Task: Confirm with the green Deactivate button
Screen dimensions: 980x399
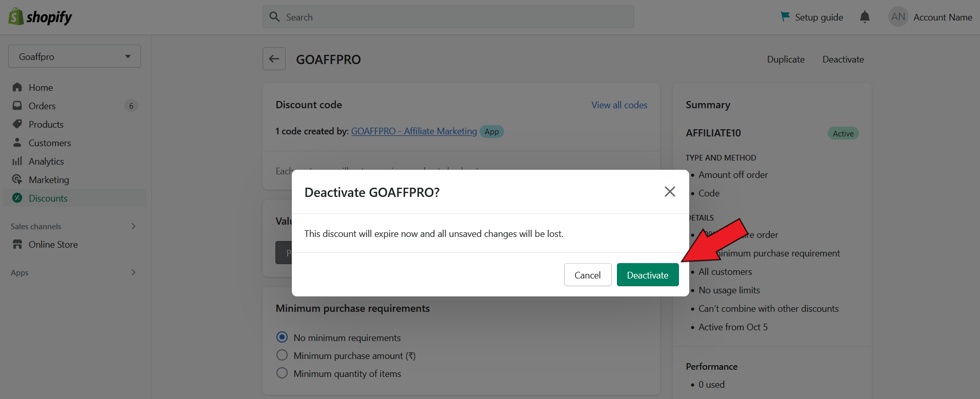Action: click(647, 275)
